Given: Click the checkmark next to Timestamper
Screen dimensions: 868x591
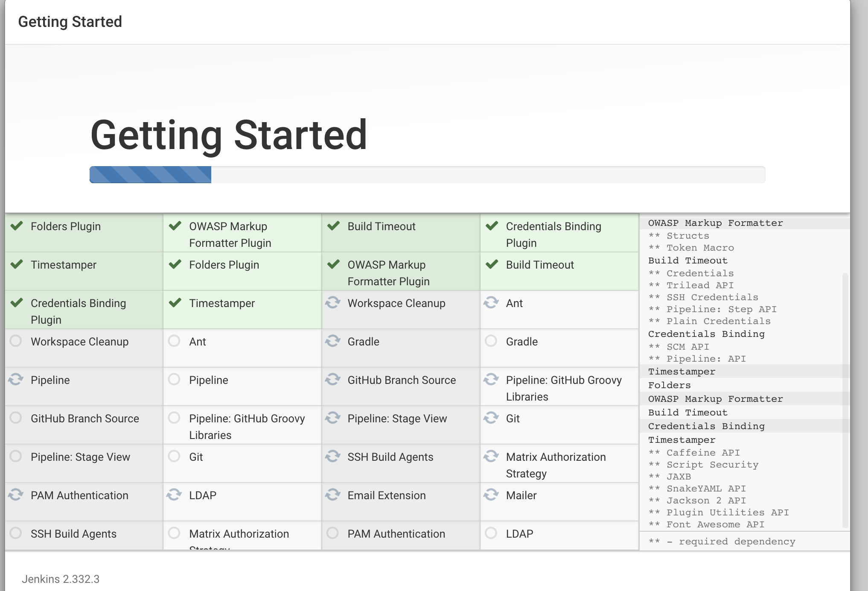Looking at the screenshot, I should click(17, 265).
